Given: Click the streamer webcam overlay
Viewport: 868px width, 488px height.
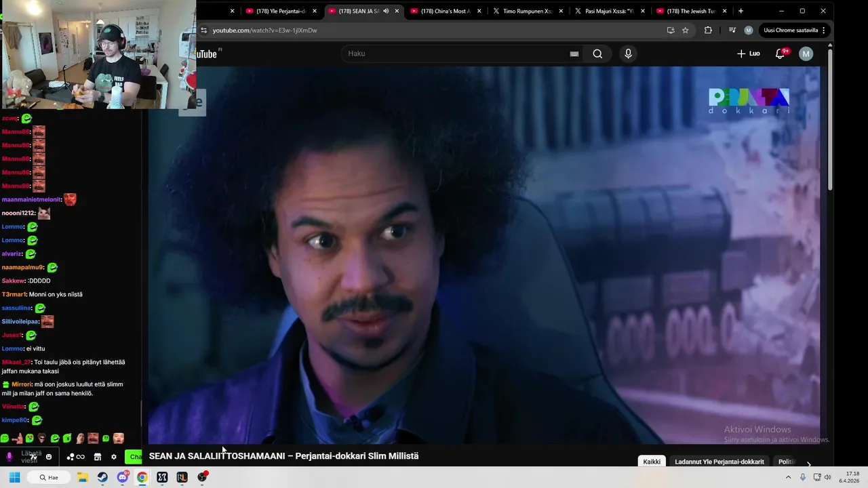Looking at the screenshot, I should [98, 54].
